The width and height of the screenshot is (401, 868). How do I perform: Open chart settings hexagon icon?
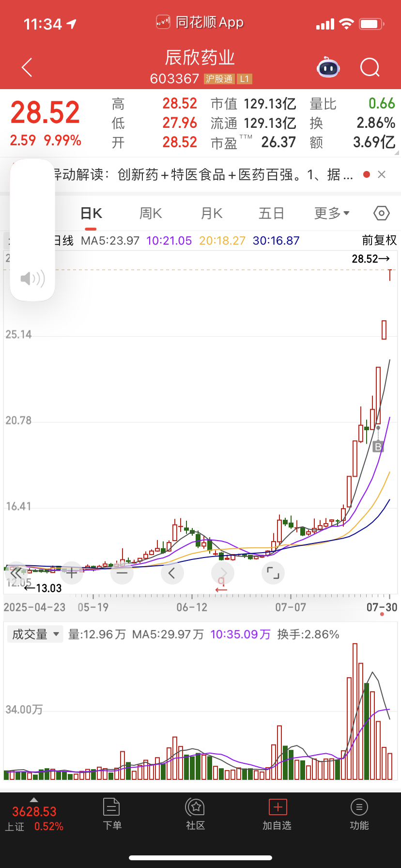(x=382, y=213)
